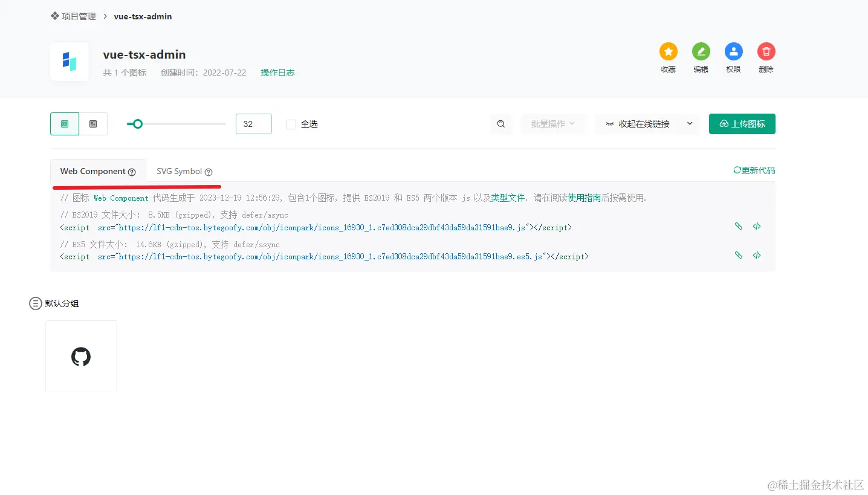
Task: Click SVG Symbol help question icon
Action: coord(209,172)
